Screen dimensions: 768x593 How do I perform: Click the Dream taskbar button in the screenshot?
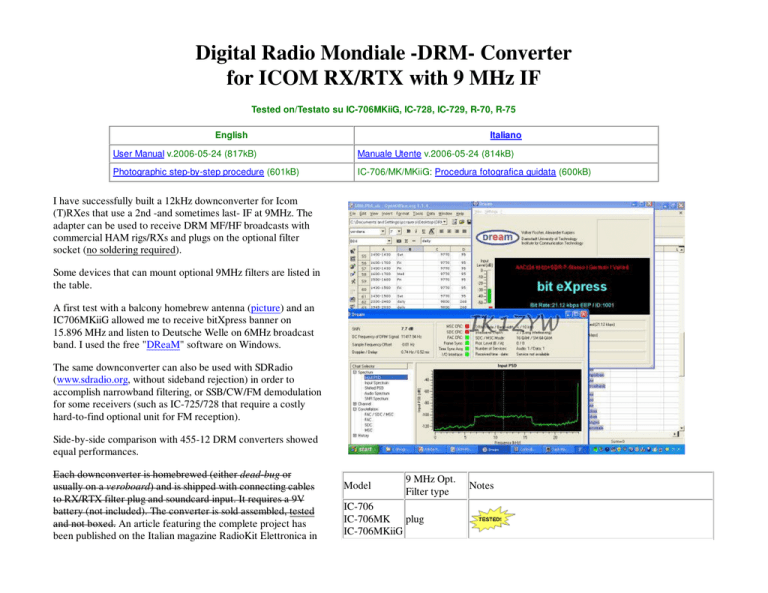[x=491, y=449]
